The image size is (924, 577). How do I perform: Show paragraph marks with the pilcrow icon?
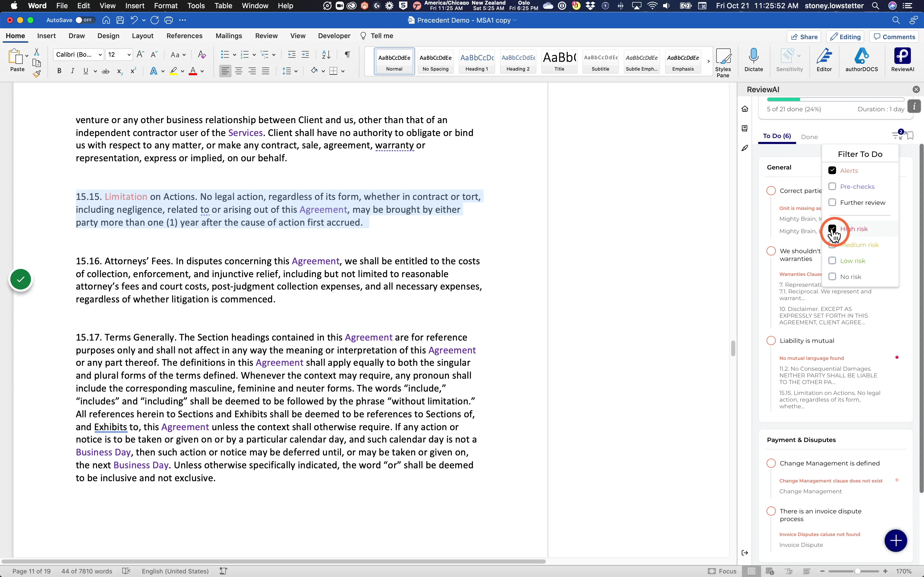pos(347,55)
